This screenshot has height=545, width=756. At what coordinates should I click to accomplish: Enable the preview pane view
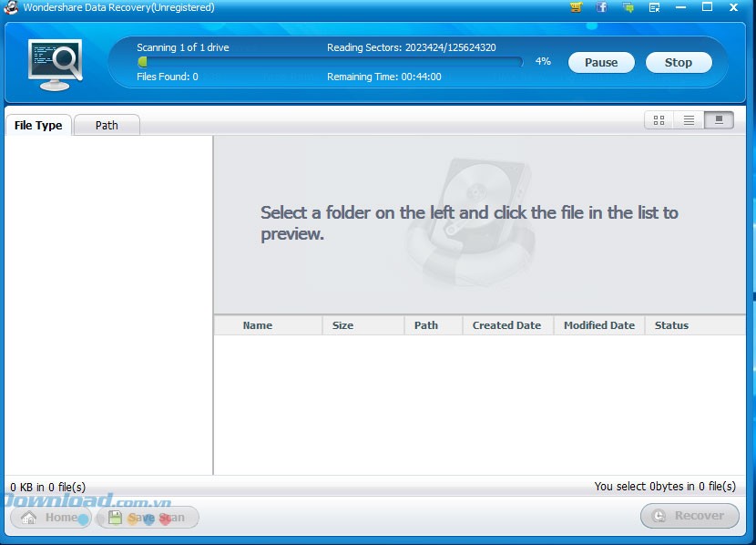[x=719, y=119]
